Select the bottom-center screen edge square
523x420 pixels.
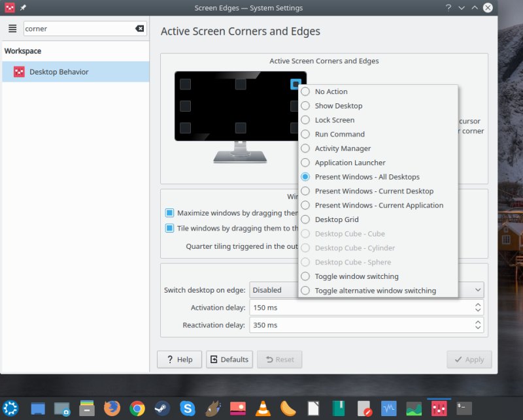[x=241, y=127]
